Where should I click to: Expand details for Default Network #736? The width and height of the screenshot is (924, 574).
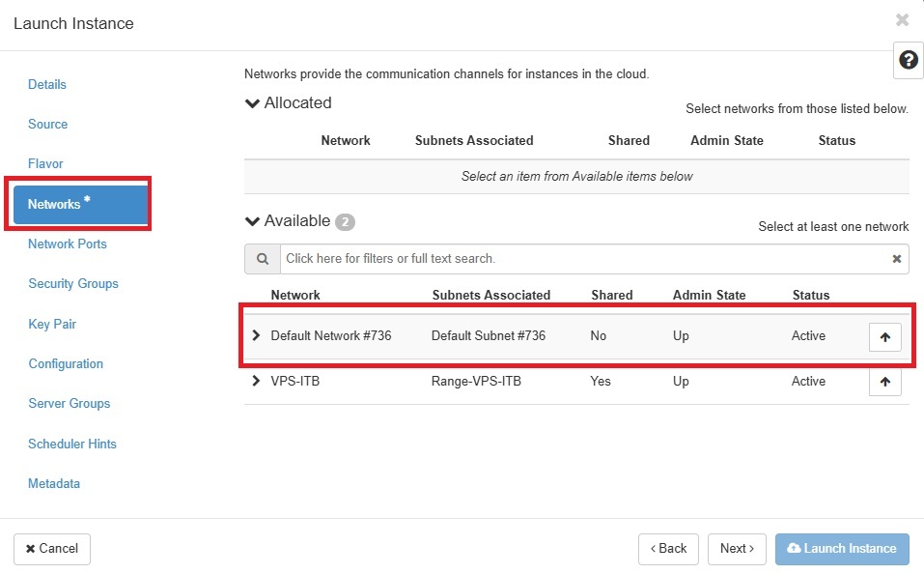click(x=256, y=335)
